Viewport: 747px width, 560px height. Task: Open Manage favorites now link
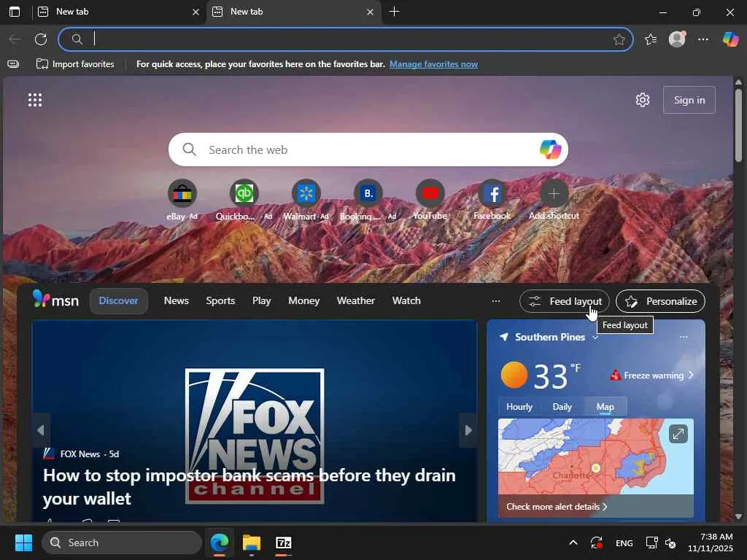433,64
